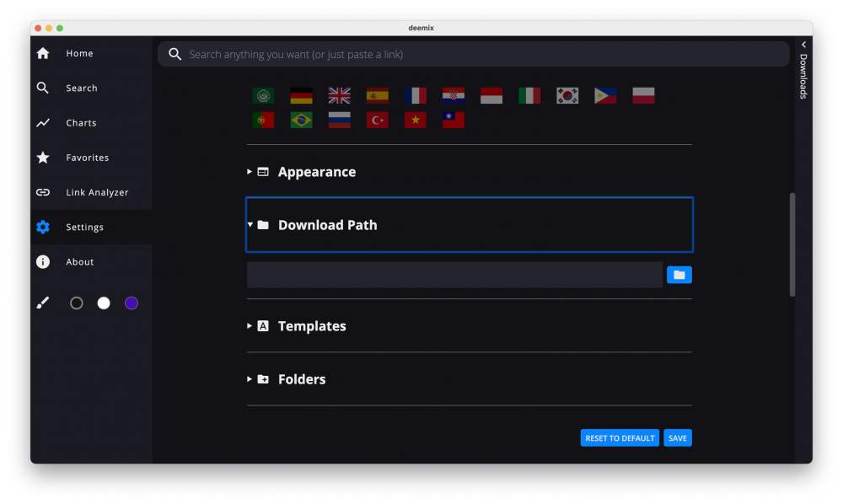The width and height of the screenshot is (843, 504).
Task: Pick the Brazilian flag language
Action: point(301,121)
